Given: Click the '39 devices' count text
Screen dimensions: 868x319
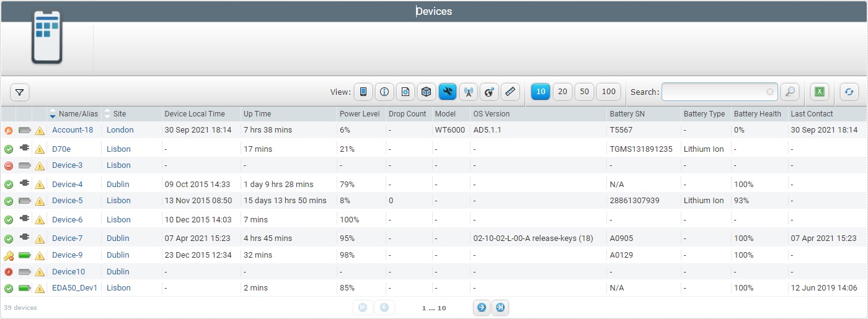Looking at the screenshot, I should coord(20,307).
